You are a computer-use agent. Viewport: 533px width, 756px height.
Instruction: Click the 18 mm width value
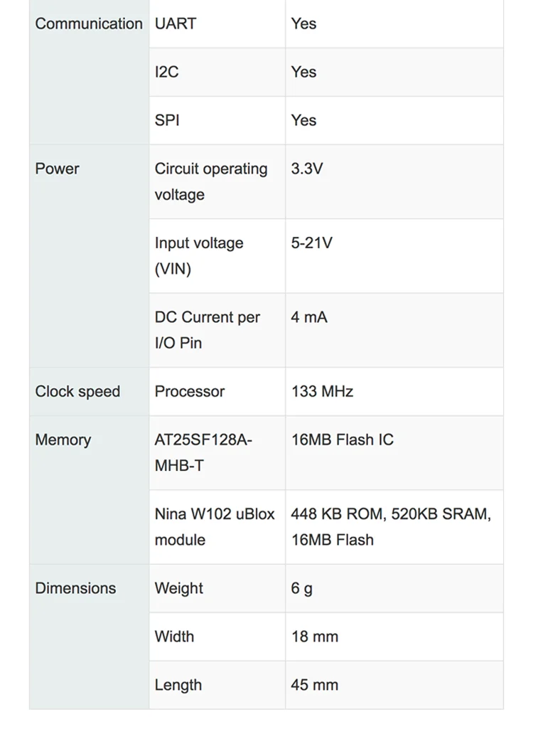315,637
